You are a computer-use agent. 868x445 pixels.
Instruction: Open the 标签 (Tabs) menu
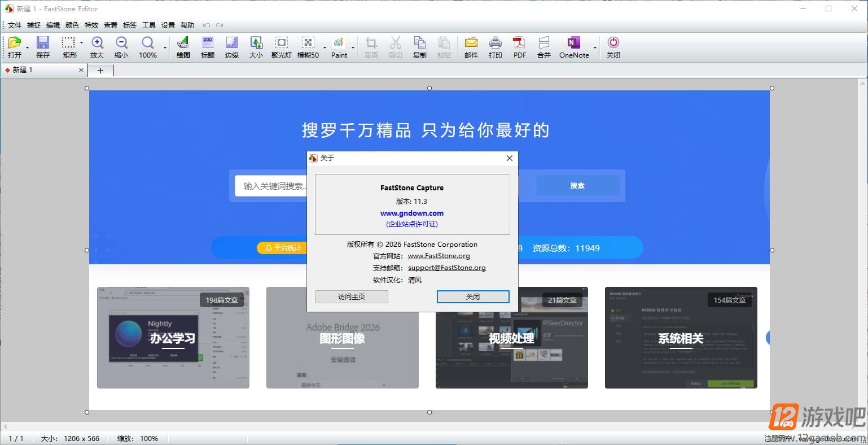click(130, 25)
